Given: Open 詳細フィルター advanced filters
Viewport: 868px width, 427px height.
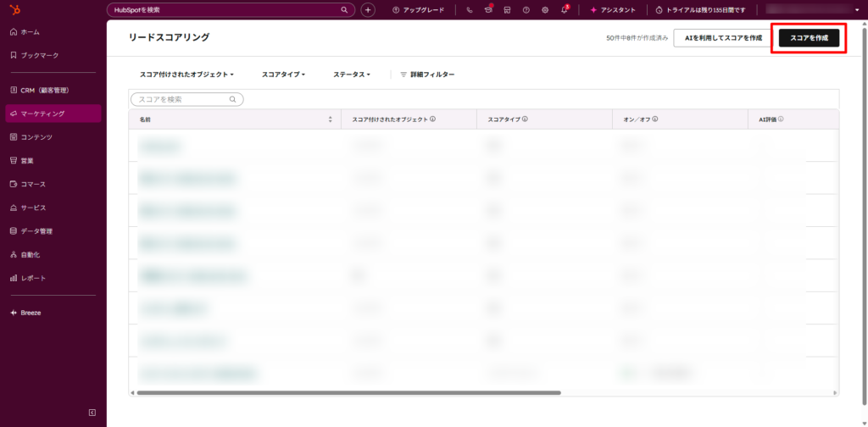Looking at the screenshot, I should pos(427,74).
